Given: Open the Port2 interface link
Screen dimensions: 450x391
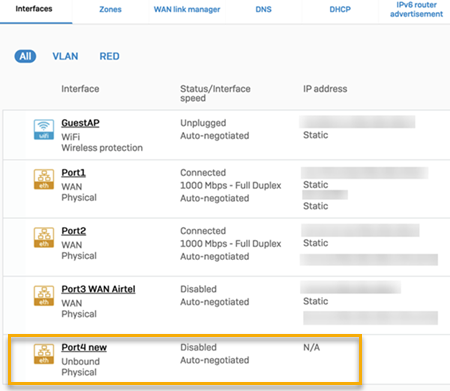Looking at the screenshot, I should pos(74,231).
